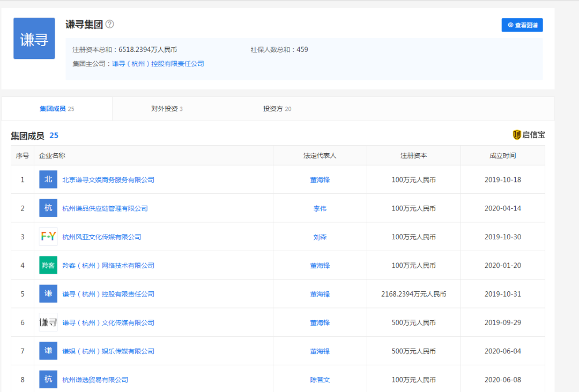Click 董海锋 in the 2168.2394万元 capital row
The image size is (579, 392).
320,295
